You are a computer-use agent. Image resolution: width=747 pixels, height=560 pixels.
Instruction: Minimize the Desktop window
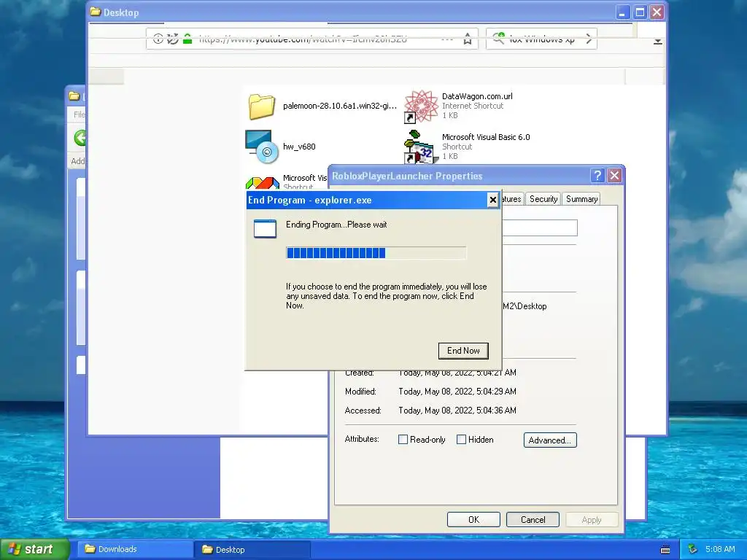(x=622, y=12)
